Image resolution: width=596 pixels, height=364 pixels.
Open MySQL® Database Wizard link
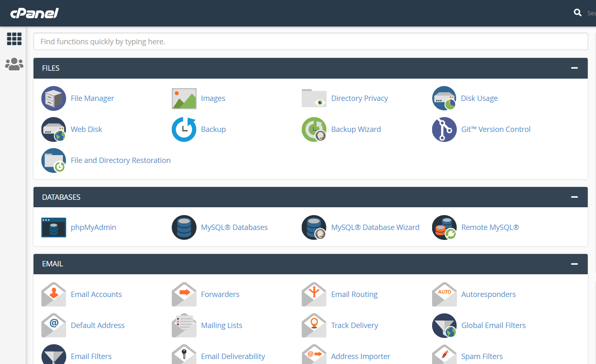click(x=375, y=227)
